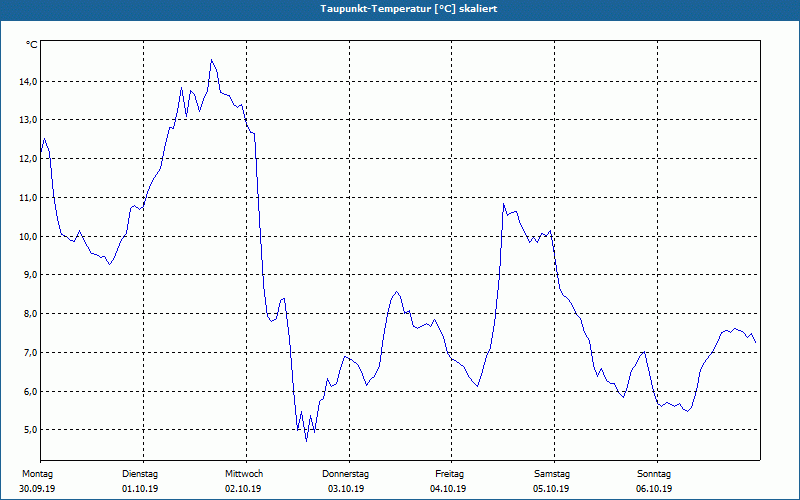Select the 8,0 y-axis label
The image size is (800, 500).
pos(30,313)
